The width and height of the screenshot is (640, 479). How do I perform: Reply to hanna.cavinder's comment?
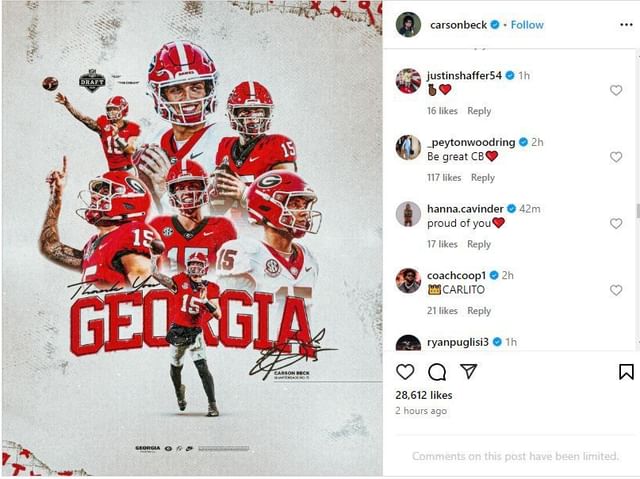[x=479, y=244]
